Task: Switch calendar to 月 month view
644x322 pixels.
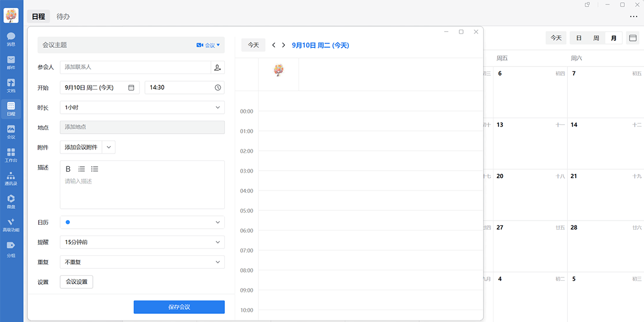Action: 613,38
